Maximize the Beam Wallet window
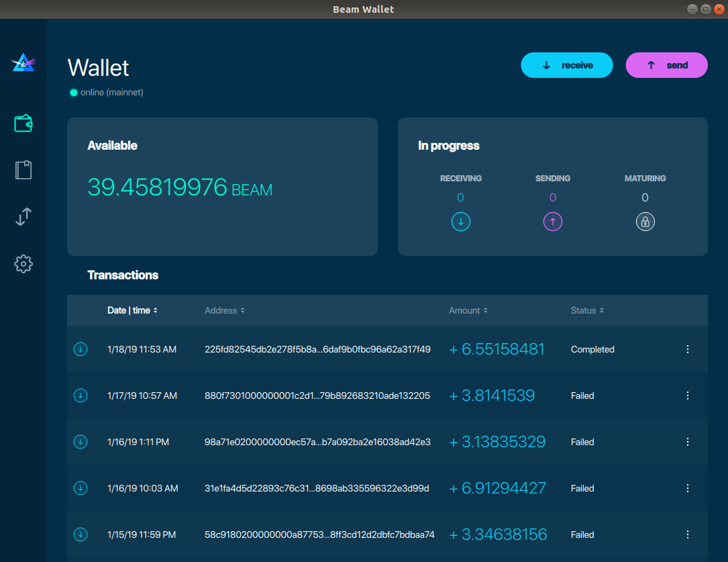The height and width of the screenshot is (562, 728). coord(705,9)
